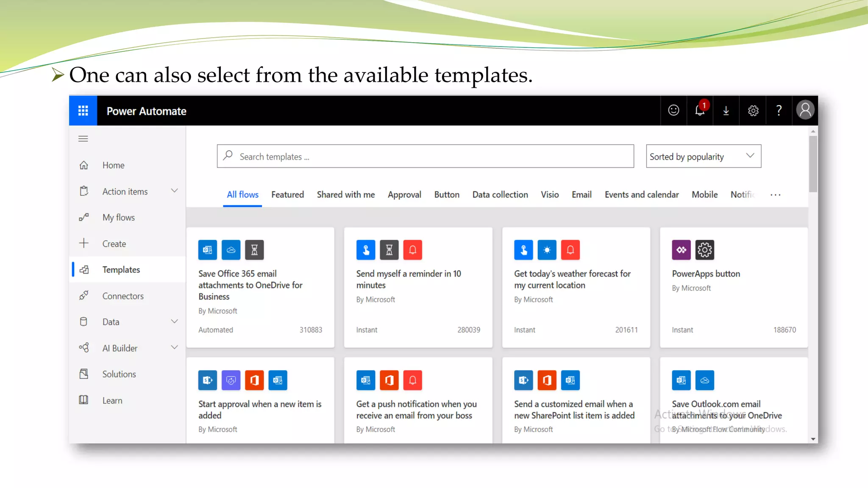Image resolution: width=868 pixels, height=488 pixels.
Task: Open the PowerApps button template
Action: [x=734, y=287]
